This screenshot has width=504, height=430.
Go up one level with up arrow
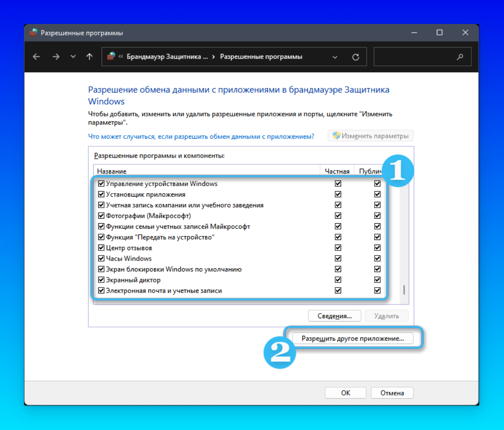pyautogui.click(x=89, y=57)
